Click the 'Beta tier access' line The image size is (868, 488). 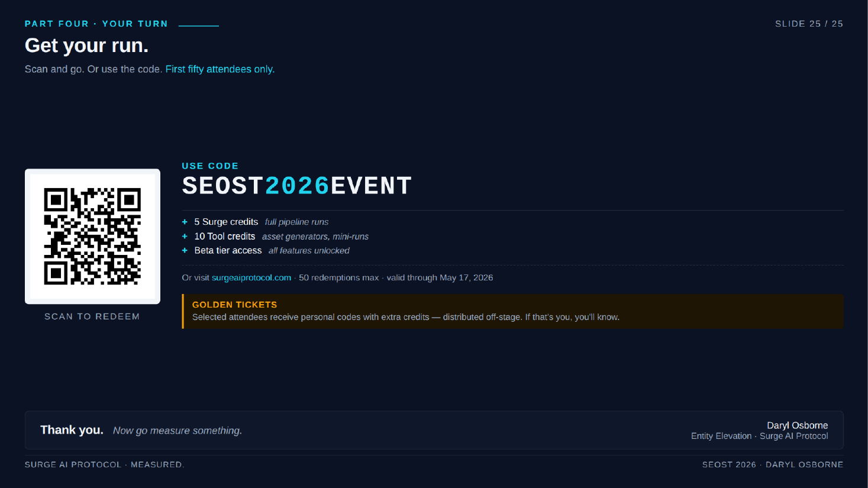pos(228,251)
